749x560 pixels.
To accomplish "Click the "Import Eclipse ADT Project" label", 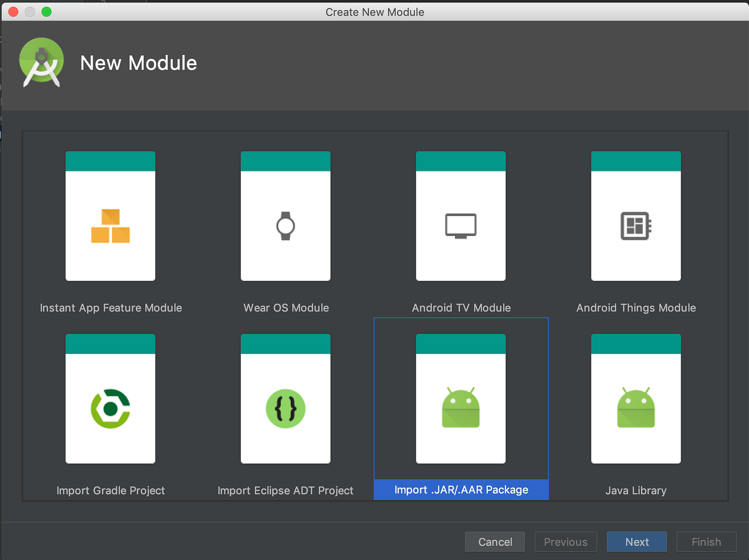I will [286, 490].
